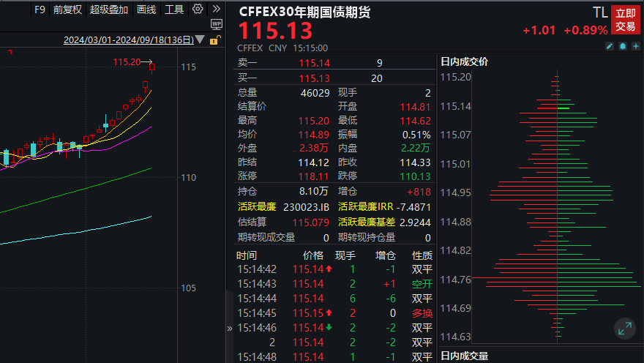644x363 pixels.
Task: Click the 立即交易 trade button
Action: click(x=625, y=20)
